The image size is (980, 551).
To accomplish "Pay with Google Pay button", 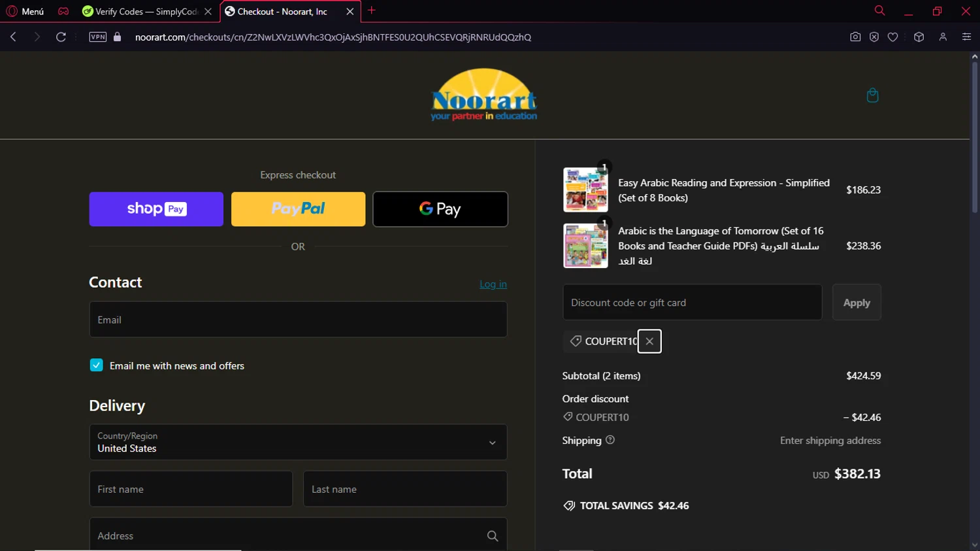I will pos(440,209).
